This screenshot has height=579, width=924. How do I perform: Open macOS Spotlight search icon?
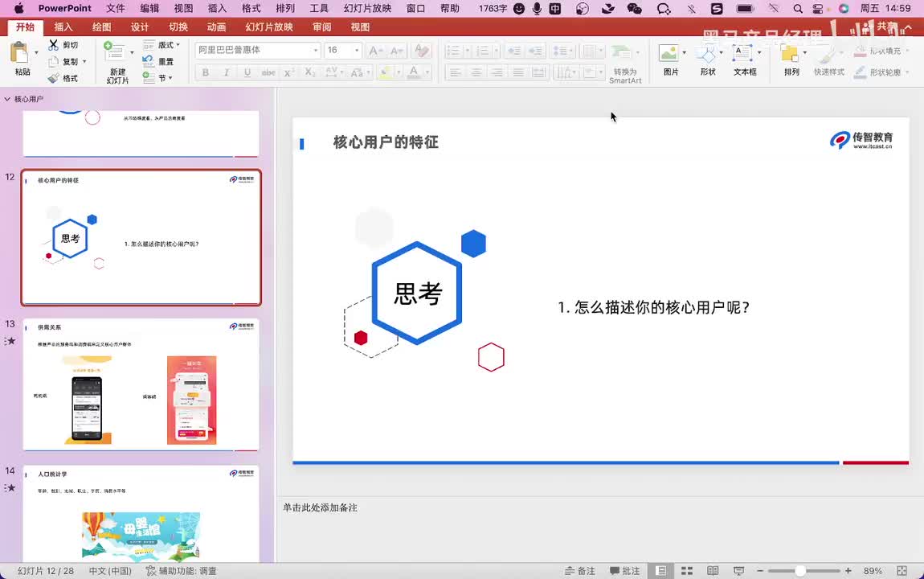click(797, 8)
